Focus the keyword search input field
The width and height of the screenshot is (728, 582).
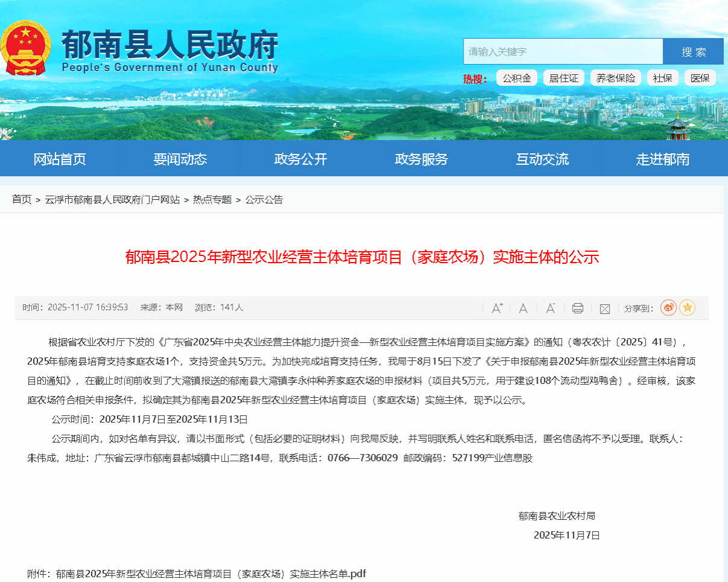(563, 51)
